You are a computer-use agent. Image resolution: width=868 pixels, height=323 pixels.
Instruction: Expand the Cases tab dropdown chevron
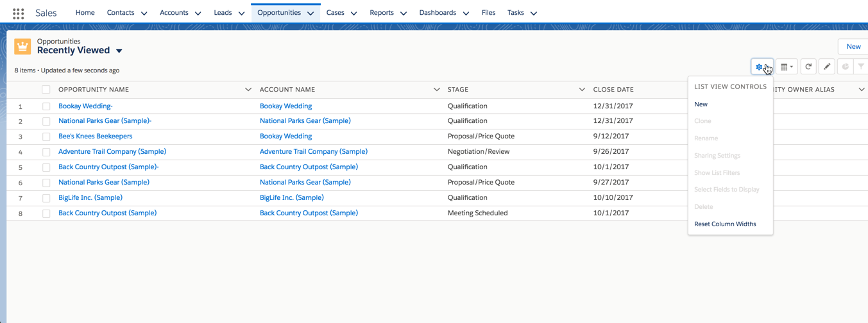click(x=353, y=13)
